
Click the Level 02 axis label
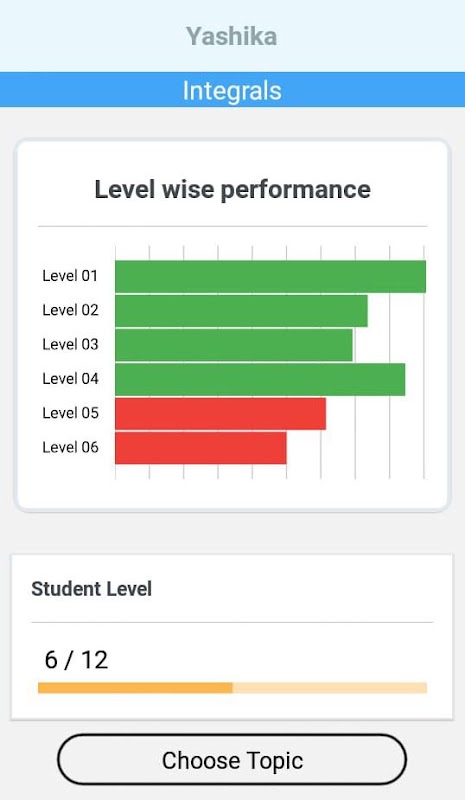[x=70, y=310]
